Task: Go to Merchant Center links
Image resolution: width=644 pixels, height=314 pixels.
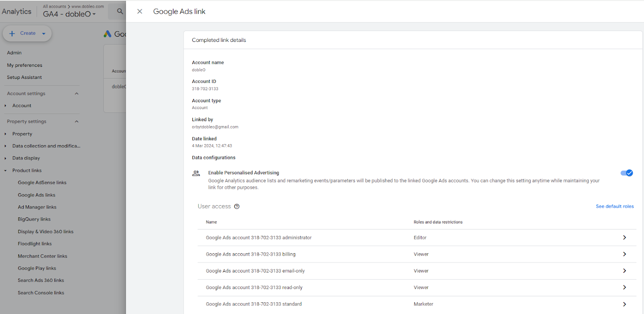Action: [x=42, y=256]
